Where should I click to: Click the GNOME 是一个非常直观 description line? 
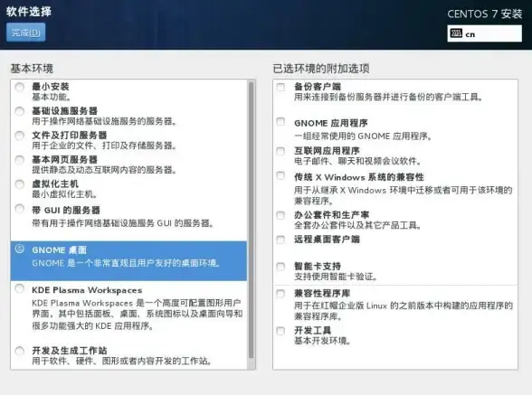tap(127, 263)
